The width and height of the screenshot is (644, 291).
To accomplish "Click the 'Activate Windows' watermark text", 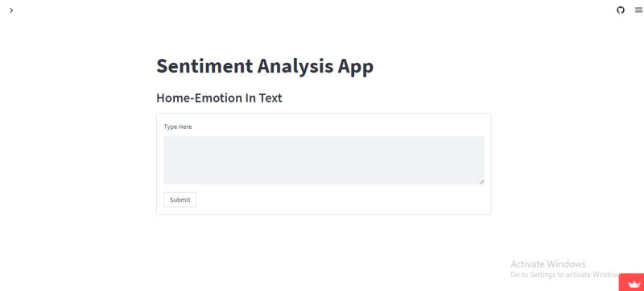I will (x=548, y=264).
